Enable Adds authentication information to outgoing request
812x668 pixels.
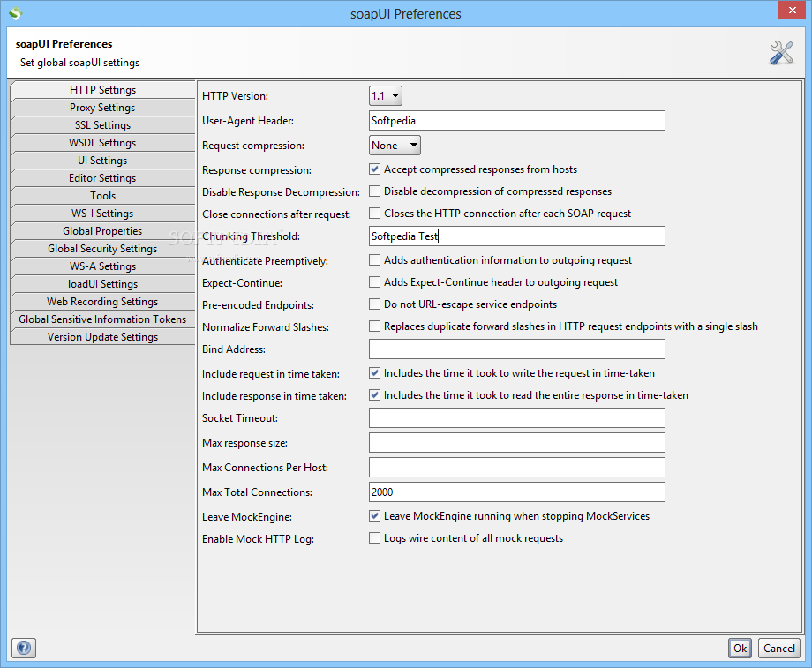pos(374,260)
